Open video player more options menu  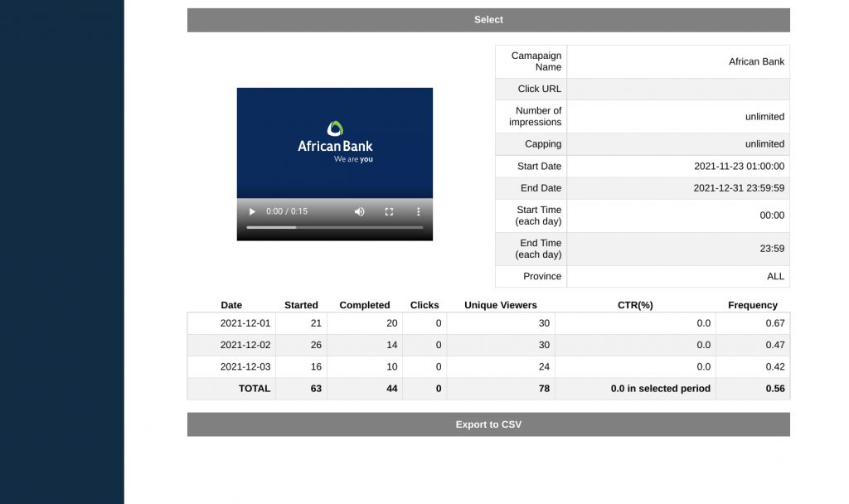click(x=418, y=211)
